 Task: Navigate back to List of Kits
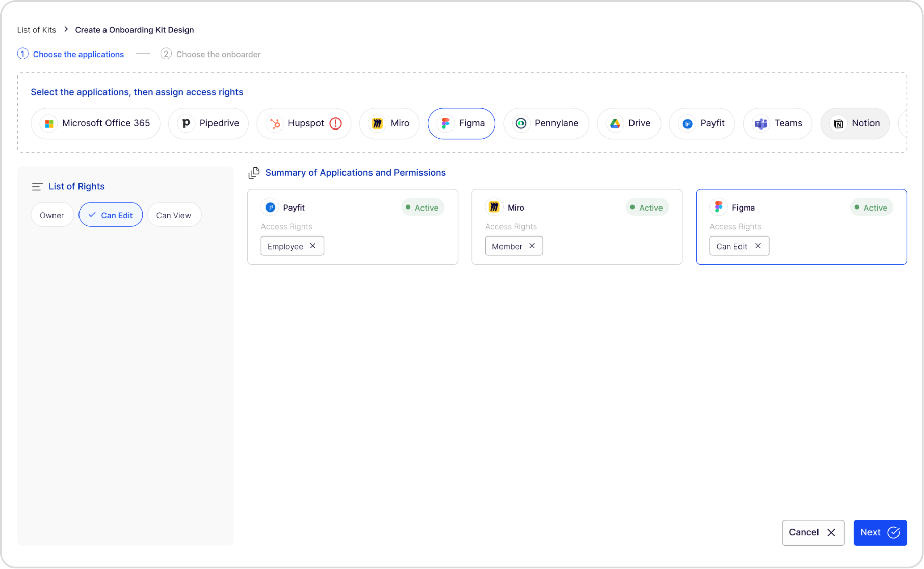[37, 30]
